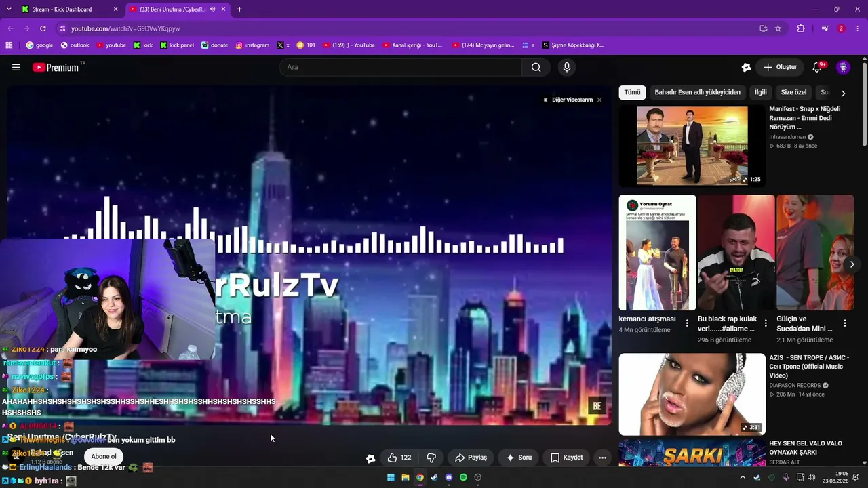Open options for Bu black rap short
868x488 pixels.
[766, 323]
